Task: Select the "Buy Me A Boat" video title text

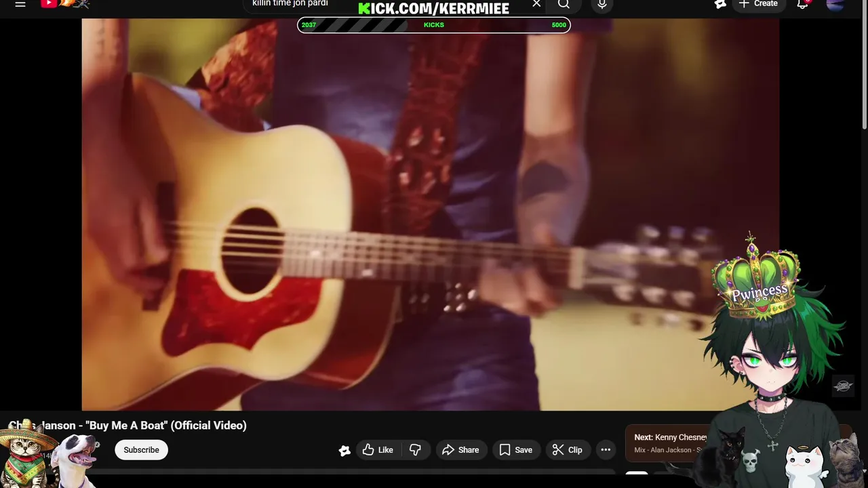Action: 127,426
